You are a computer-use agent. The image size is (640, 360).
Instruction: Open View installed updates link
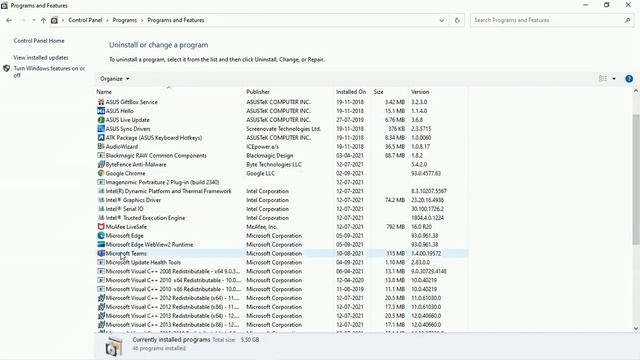coord(41,58)
